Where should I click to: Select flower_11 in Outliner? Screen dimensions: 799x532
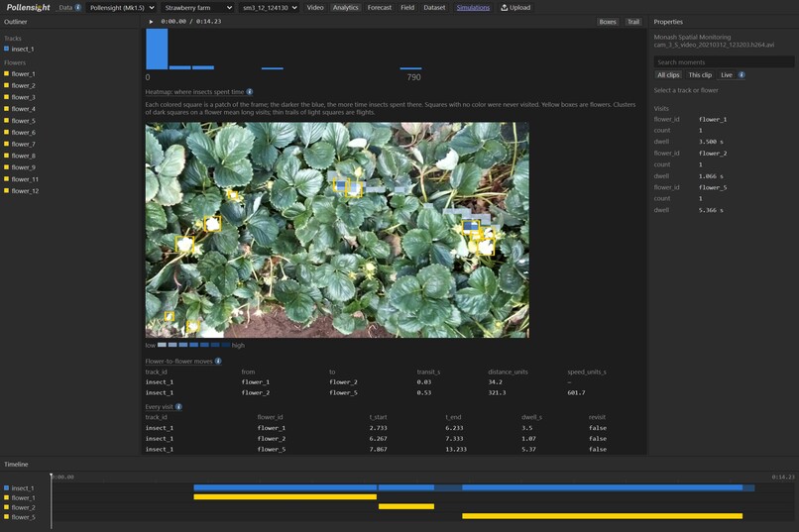[25, 179]
